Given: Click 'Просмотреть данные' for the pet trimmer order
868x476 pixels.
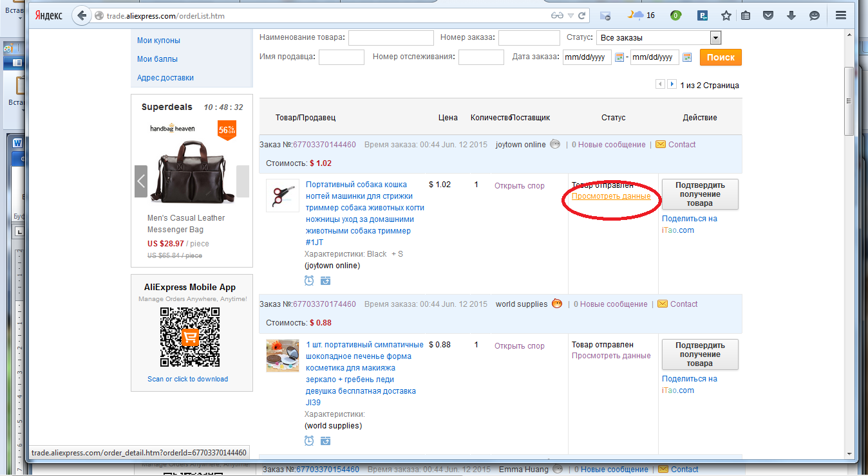Looking at the screenshot, I should click(611, 196).
